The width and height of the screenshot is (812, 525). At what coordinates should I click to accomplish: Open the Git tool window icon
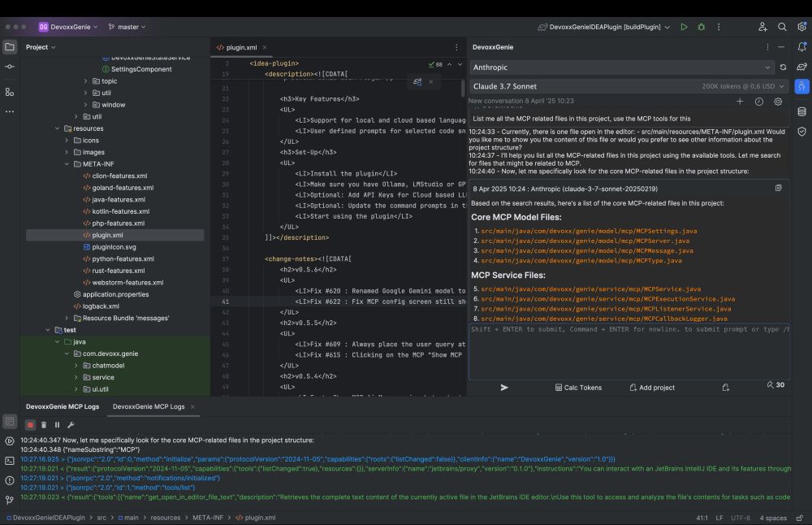pos(9,500)
